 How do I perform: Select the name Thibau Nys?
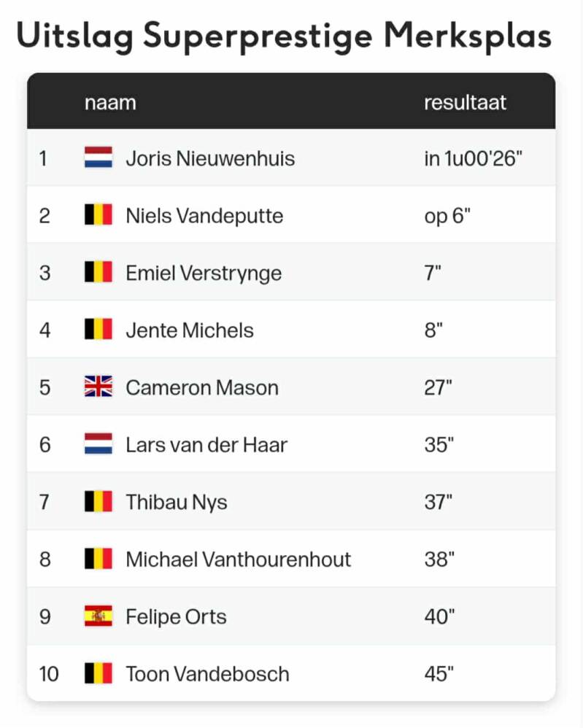pyautogui.click(x=176, y=502)
